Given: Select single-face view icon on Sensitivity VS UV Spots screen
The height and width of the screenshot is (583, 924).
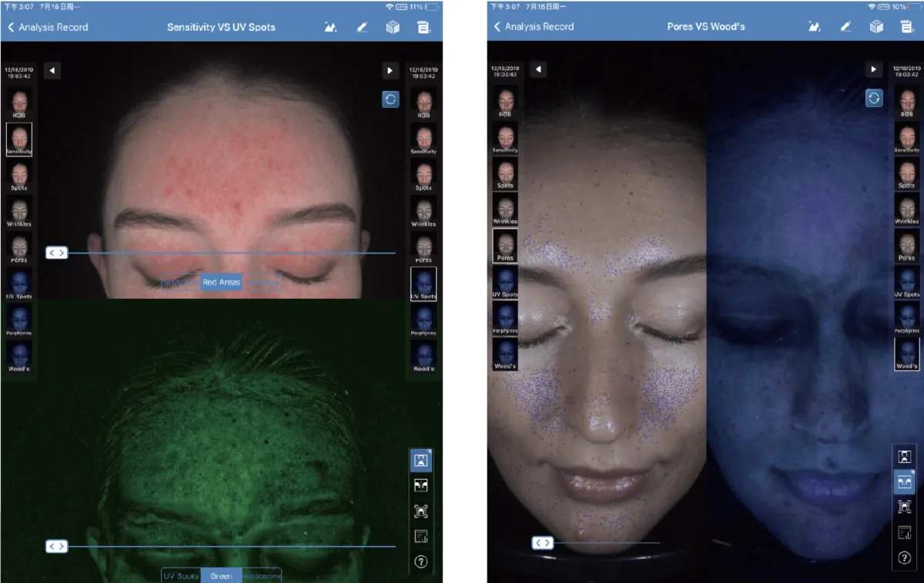Looking at the screenshot, I should (420, 461).
